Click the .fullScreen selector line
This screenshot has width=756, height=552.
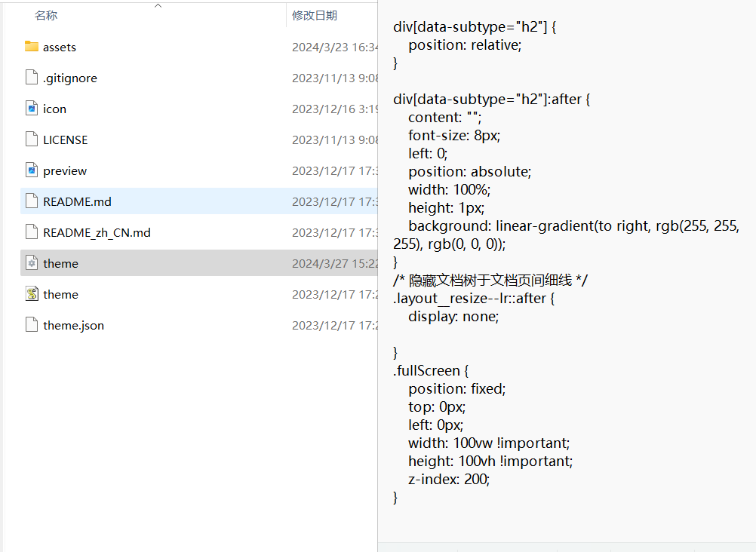click(431, 371)
